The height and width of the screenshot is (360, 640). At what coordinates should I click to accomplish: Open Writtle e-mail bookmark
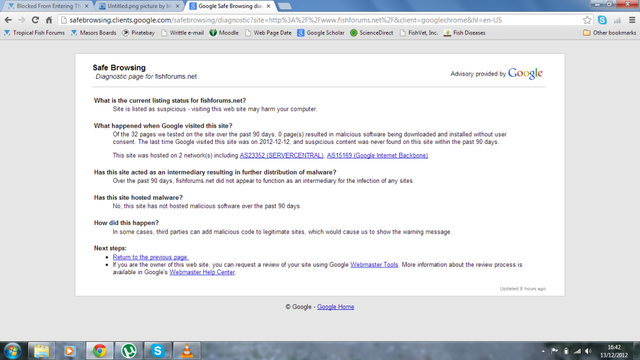point(182,33)
